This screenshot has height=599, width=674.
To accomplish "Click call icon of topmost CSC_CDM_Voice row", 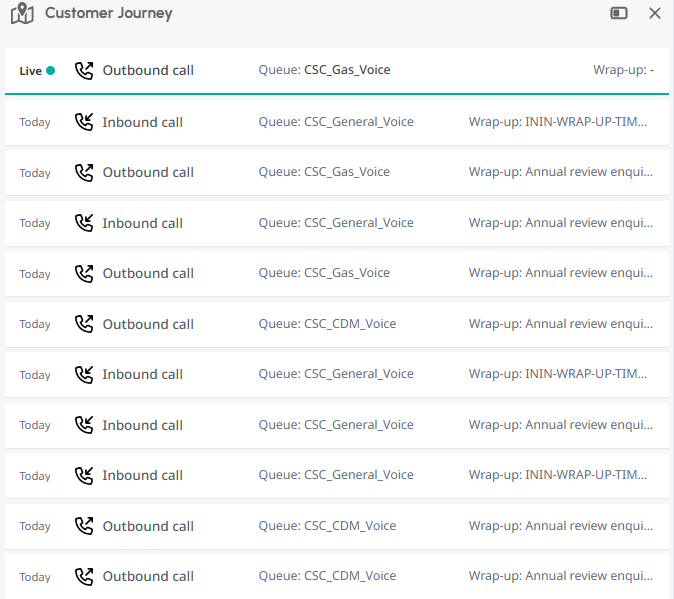I will tap(84, 324).
